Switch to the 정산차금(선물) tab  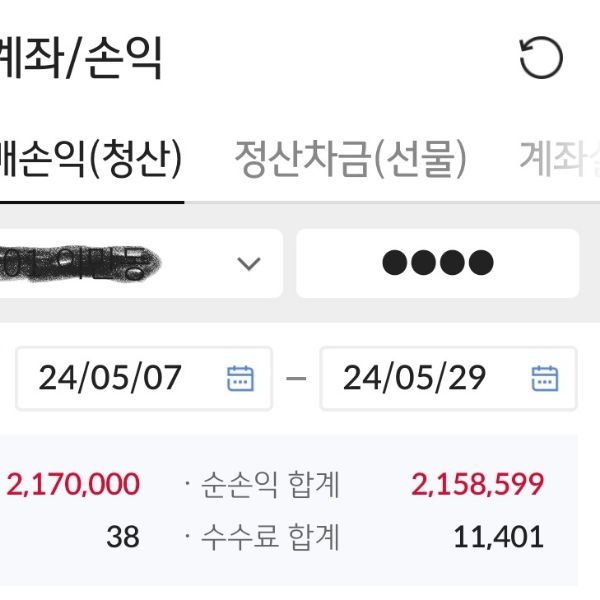(350, 159)
